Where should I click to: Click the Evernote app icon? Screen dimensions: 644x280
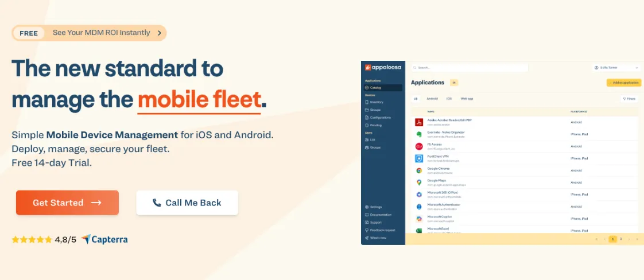(419, 134)
